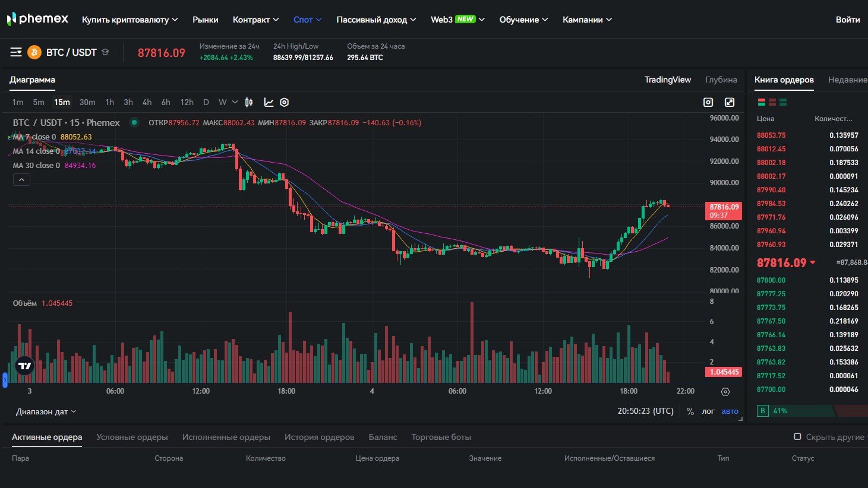Open chart settings hexagon icon in toolbar
This screenshot has height=488, width=868.
[285, 102]
